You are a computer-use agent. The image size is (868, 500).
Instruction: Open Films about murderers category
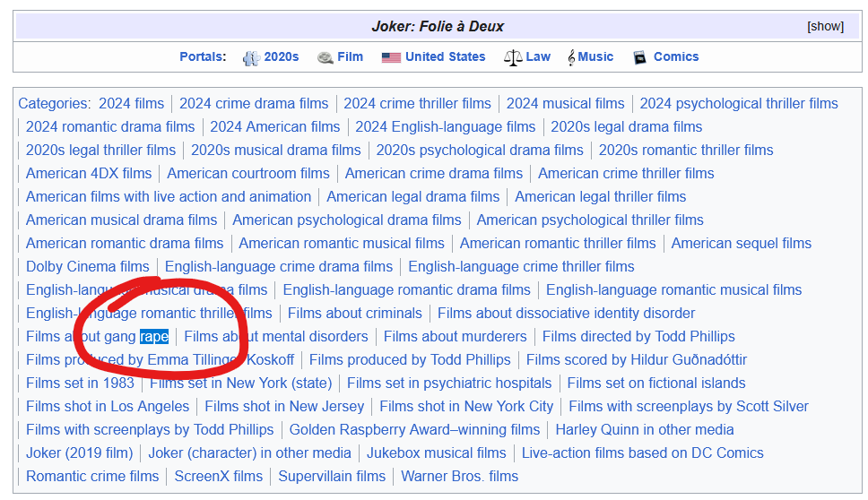click(455, 336)
